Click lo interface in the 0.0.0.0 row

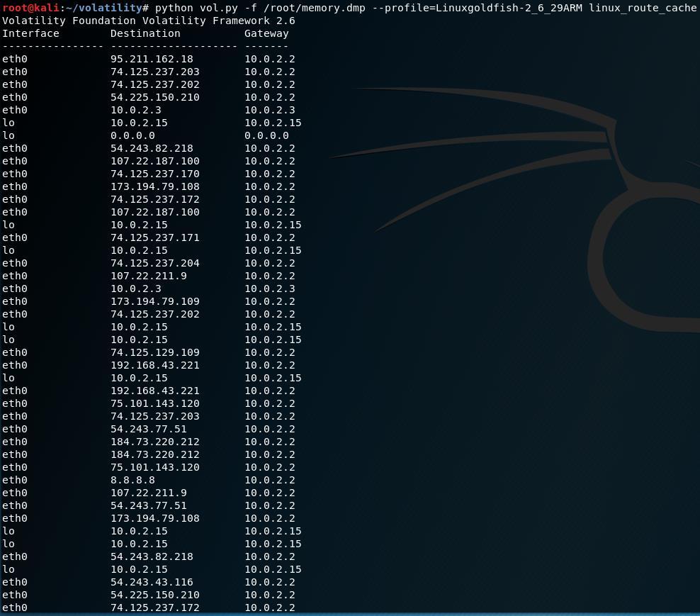[x=9, y=135]
